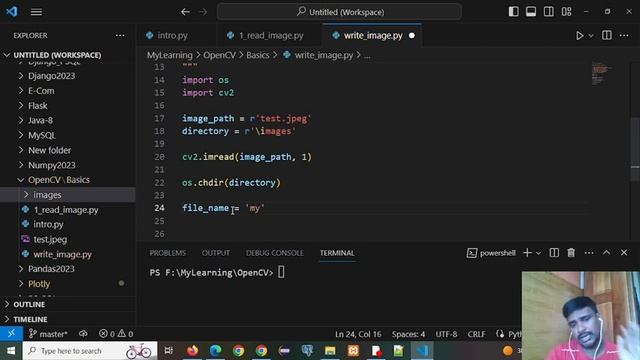Image resolution: width=640 pixels, height=360 pixels.
Task: Split the terminal
Action: [x=554, y=253]
